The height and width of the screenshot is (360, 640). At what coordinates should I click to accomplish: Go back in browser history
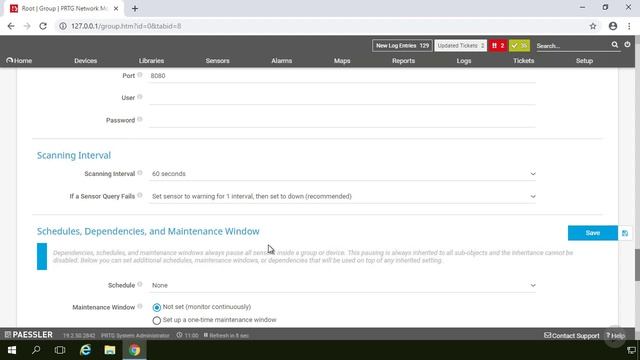[x=11, y=26]
